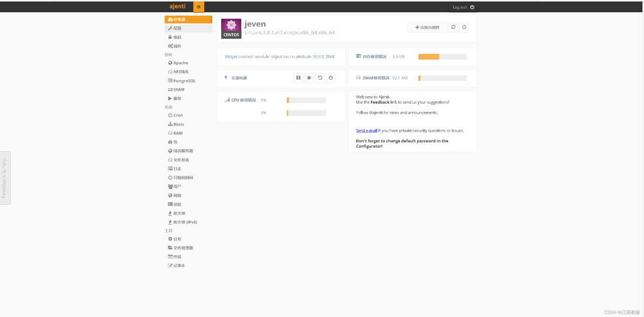Open the 文件系统 filesystems sidebar item
This screenshot has width=644, height=317.
pos(188,160)
